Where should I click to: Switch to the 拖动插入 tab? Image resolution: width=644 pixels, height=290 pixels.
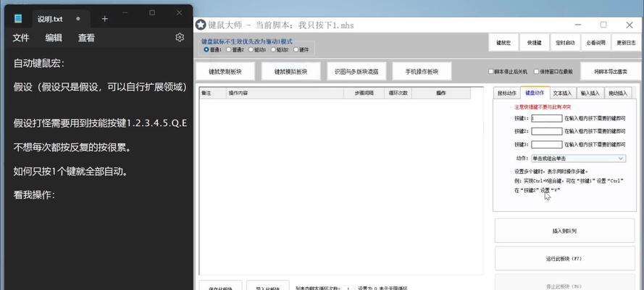pyautogui.click(x=618, y=94)
